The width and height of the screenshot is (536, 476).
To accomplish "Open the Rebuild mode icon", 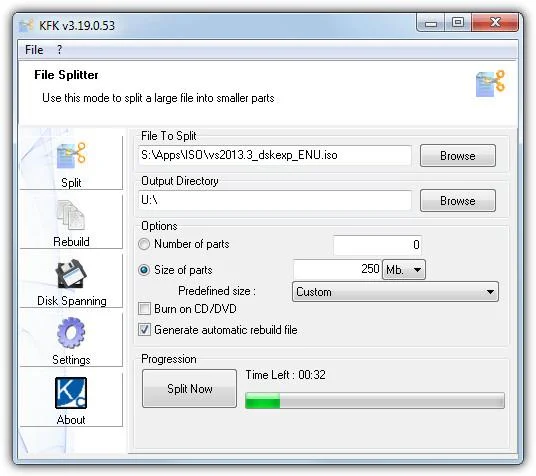I will tap(71, 215).
